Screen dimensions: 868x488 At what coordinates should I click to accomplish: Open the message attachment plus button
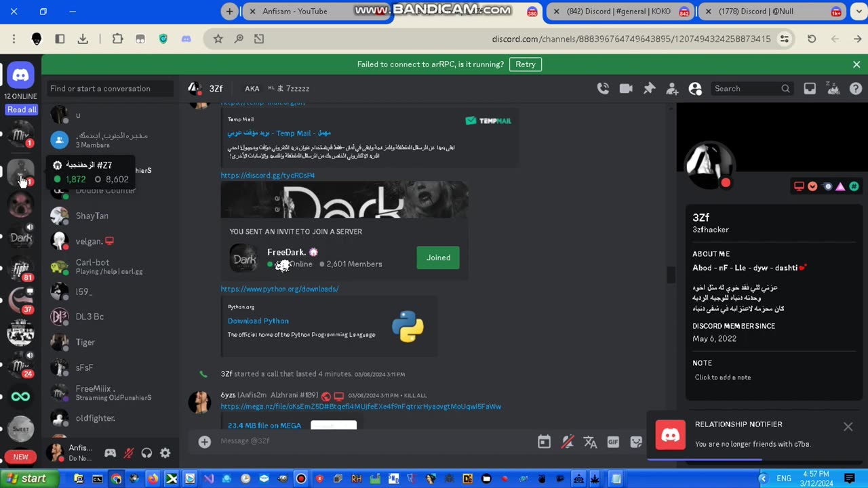point(204,441)
